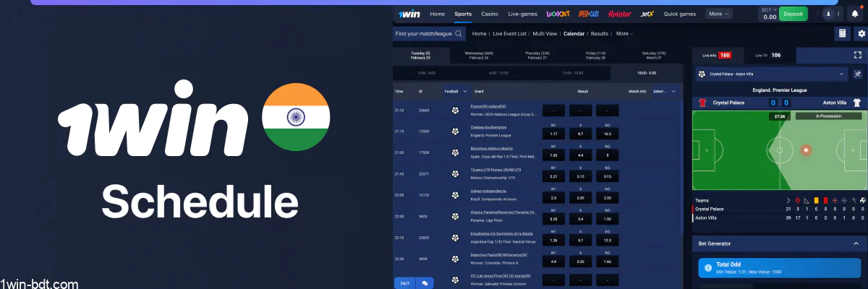The height and width of the screenshot is (289, 868).
Task: Open Quick games link
Action: [680, 14]
